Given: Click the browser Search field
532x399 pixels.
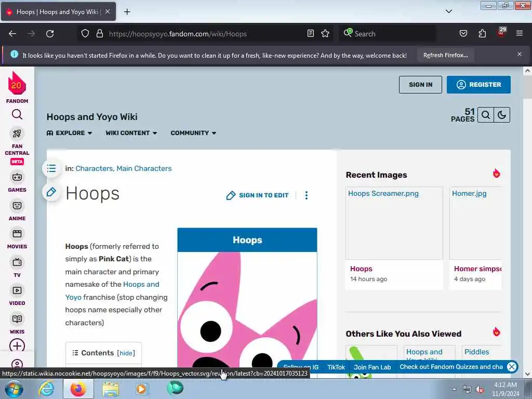Looking at the screenshot, I should [x=388, y=34].
